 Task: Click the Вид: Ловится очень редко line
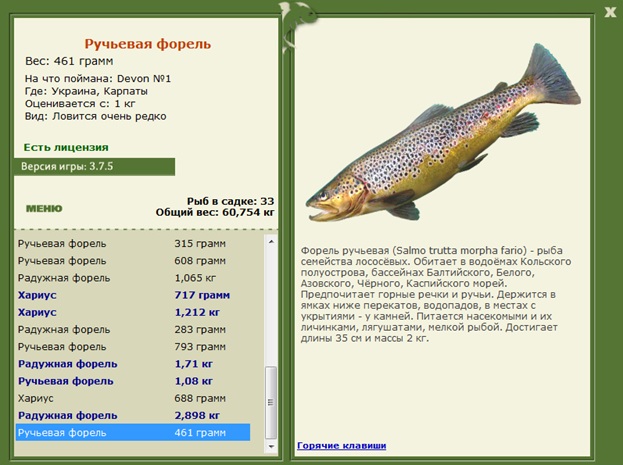click(95, 116)
